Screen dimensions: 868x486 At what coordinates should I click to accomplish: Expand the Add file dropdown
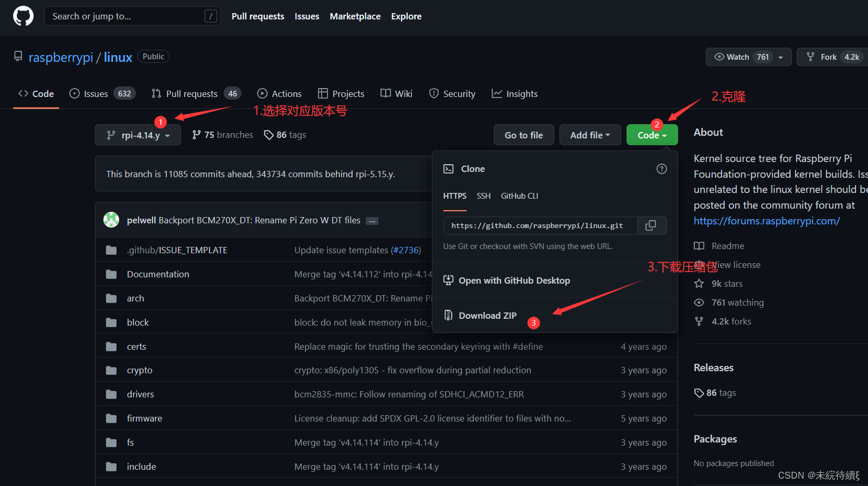[x=590, y=135]
